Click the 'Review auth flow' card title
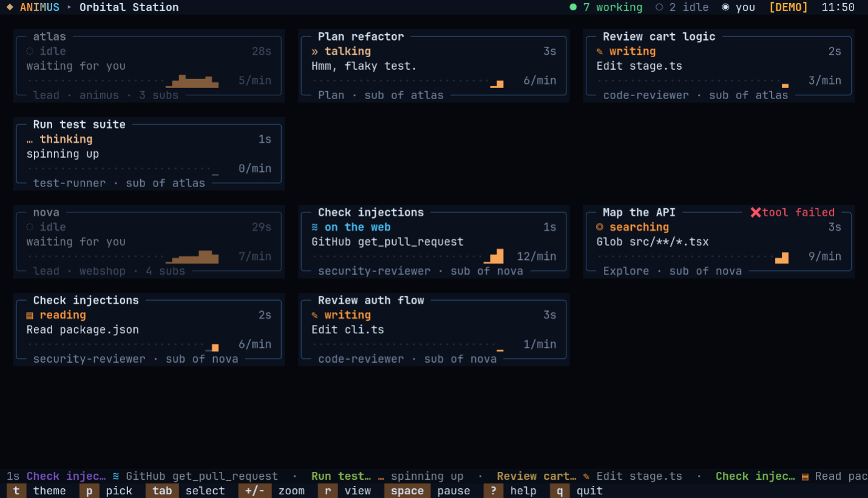868x498 pixels. tap(371, 300)
